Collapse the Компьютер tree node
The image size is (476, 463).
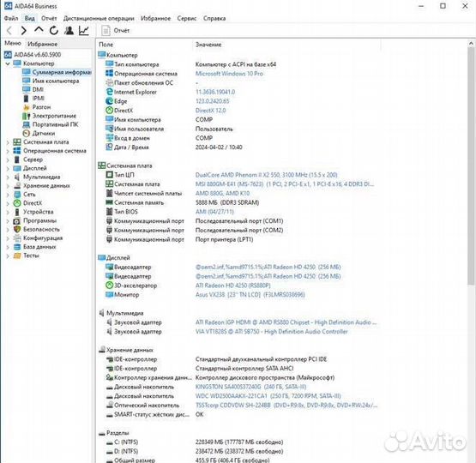point(8,63)
